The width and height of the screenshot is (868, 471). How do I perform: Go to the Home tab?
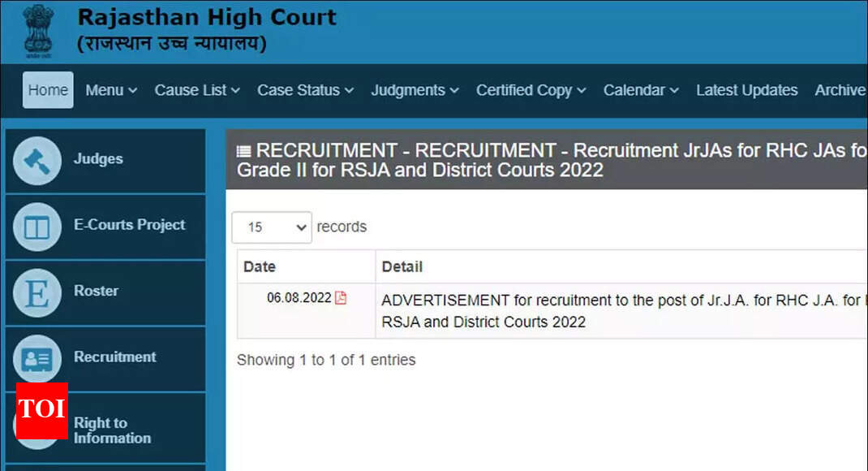click(x=48, y=90)
